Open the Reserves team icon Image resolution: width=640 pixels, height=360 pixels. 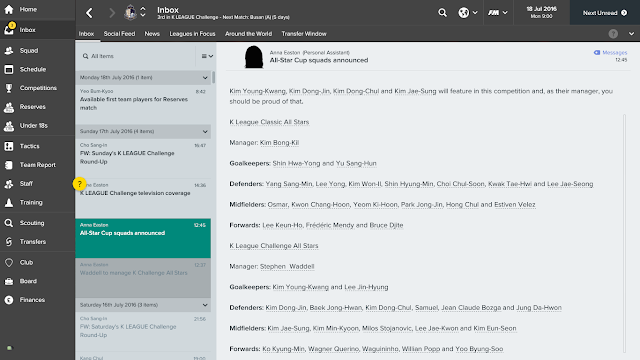[x=9, y=107]
